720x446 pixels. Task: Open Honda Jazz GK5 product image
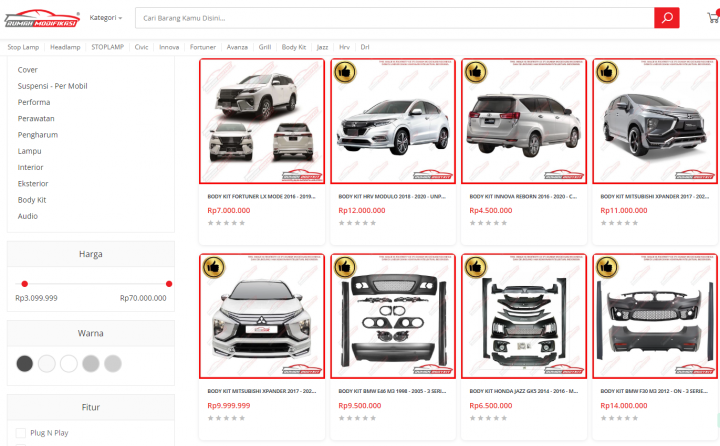coord(524,316)
